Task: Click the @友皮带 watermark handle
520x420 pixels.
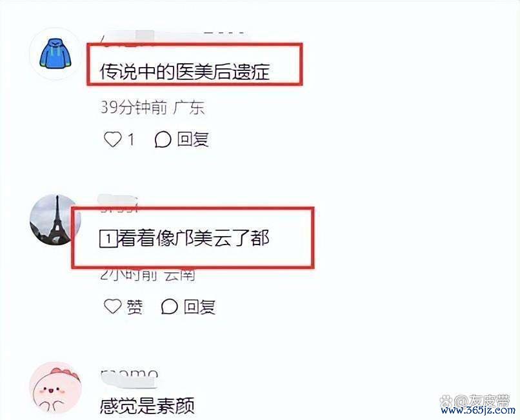Action: 481,401
